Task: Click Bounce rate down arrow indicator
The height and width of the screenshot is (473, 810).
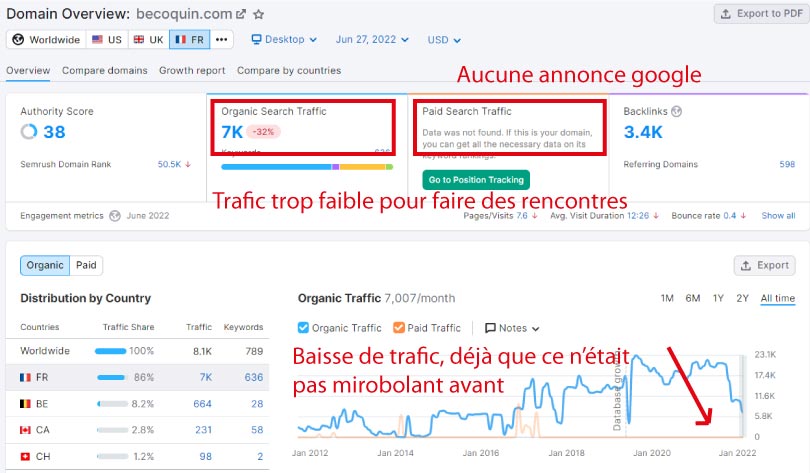Action: pyautogui.click(x=743, y=216)
